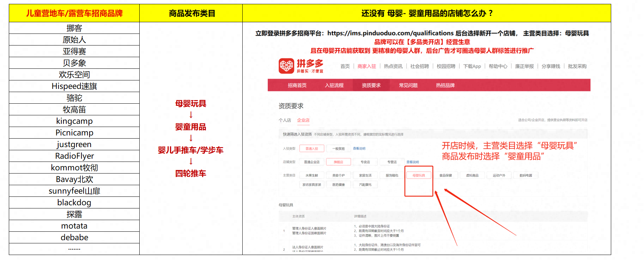The height and width of the screenshot is (261, 644).
Task: Select the Picnicamp brand cell
Action: pyautogui.click(x=74, y=133)
